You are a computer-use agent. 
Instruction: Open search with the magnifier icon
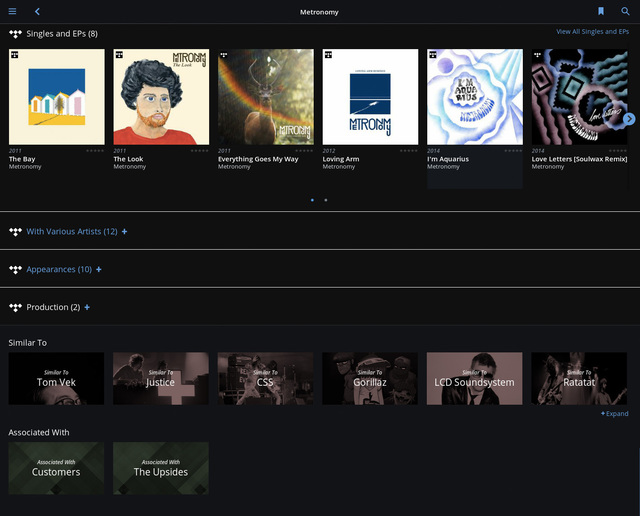[x=625, y=11]
